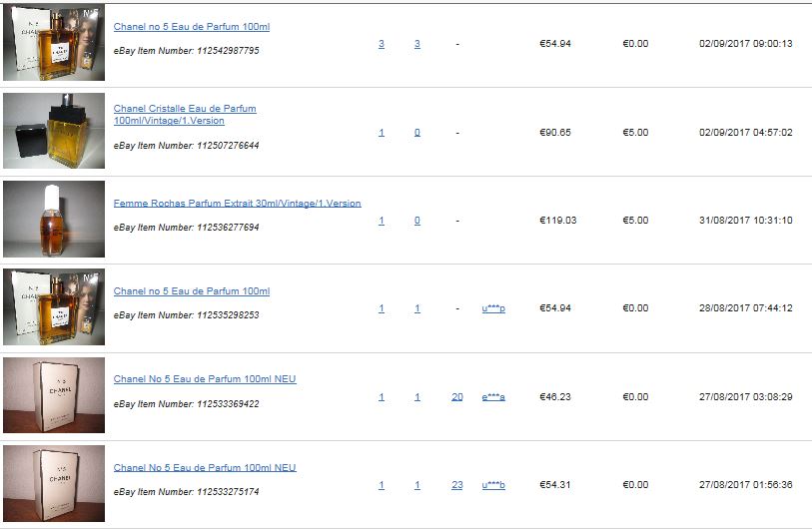This screenshot has height=529, width=812.
Task: Click the Chanel Cristalle bottle thumbnail
Action: (54, 131)
